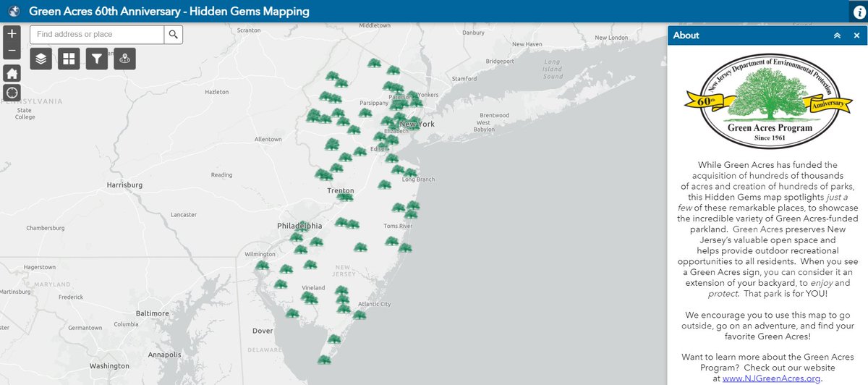This screenshot has width=868, height=385.
Task: Open the Filter widget
Action: pyautogui.click(x=96, y=59)
